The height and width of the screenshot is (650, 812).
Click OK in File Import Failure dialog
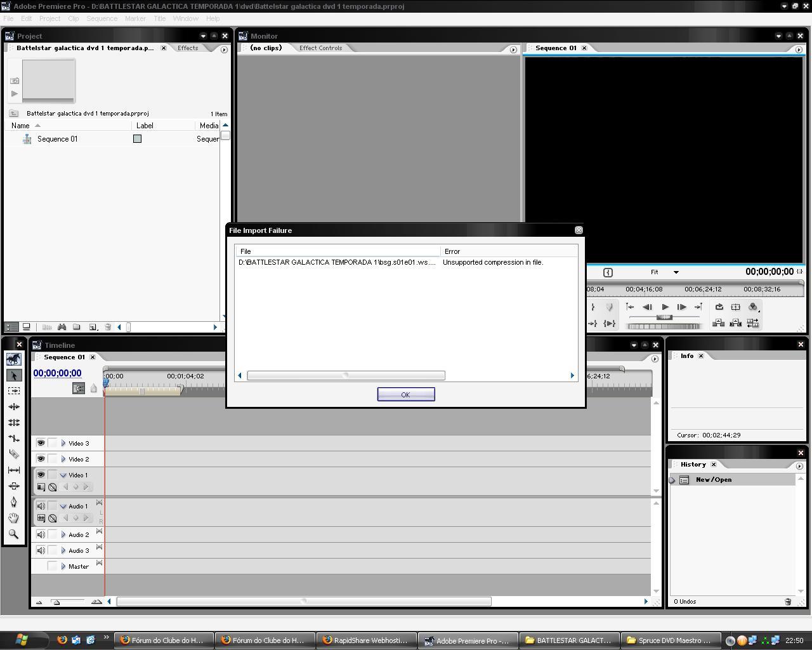coord(406,394)
